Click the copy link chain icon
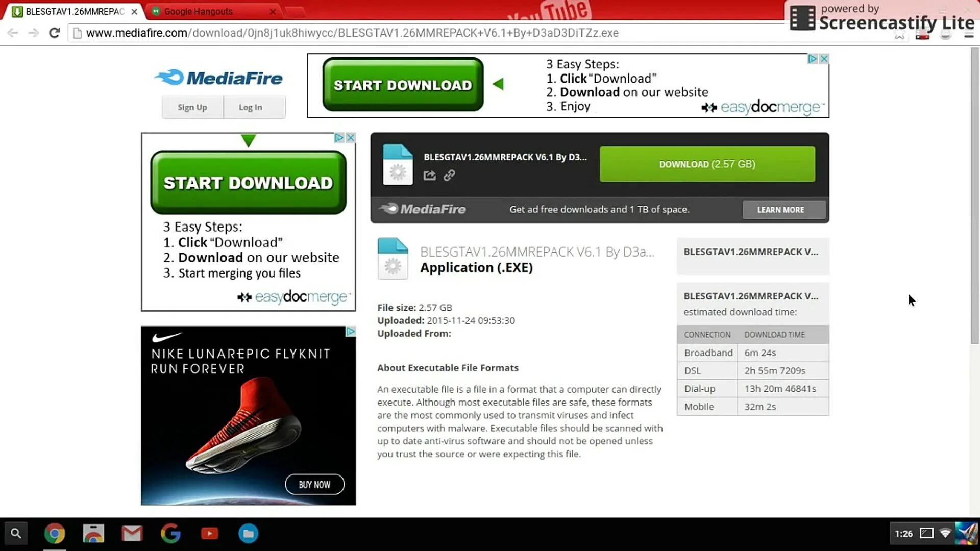The image size is (980, 551). point(449,176)
